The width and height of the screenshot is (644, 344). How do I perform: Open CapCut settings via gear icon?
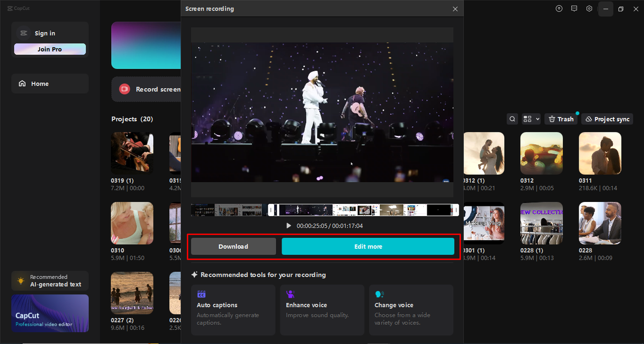(x=589, y=9)
